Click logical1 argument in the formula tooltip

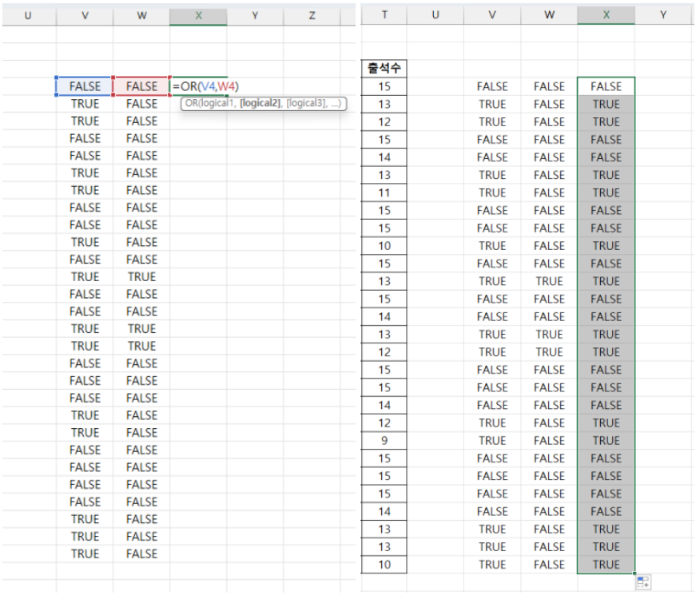tap(217, 104)
